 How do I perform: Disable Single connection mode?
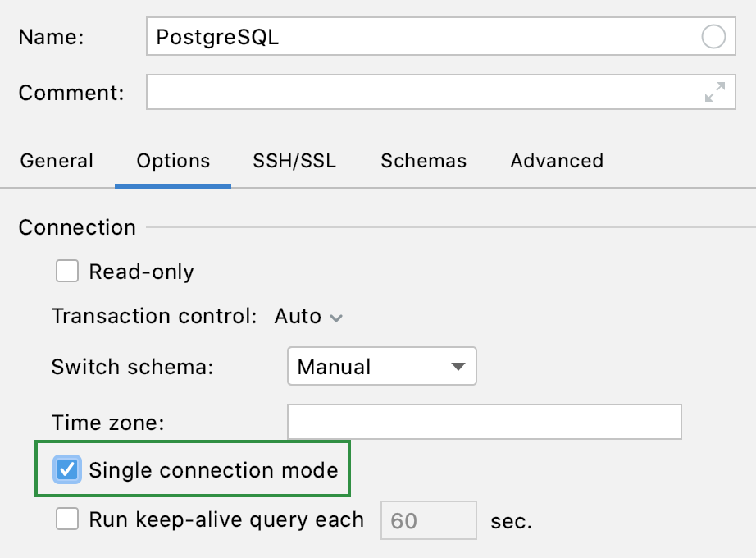(x=67, y=469)
